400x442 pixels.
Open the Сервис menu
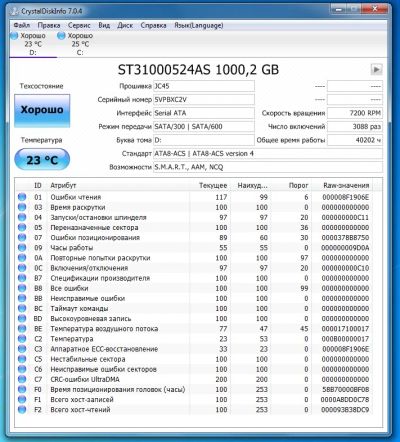[x=79, y=25]
